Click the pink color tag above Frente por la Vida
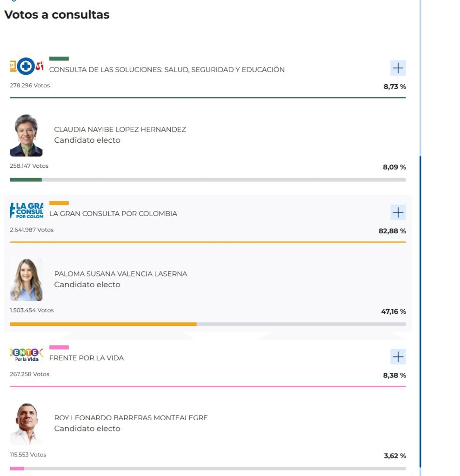460x476 pixels. tap(59, 347)
